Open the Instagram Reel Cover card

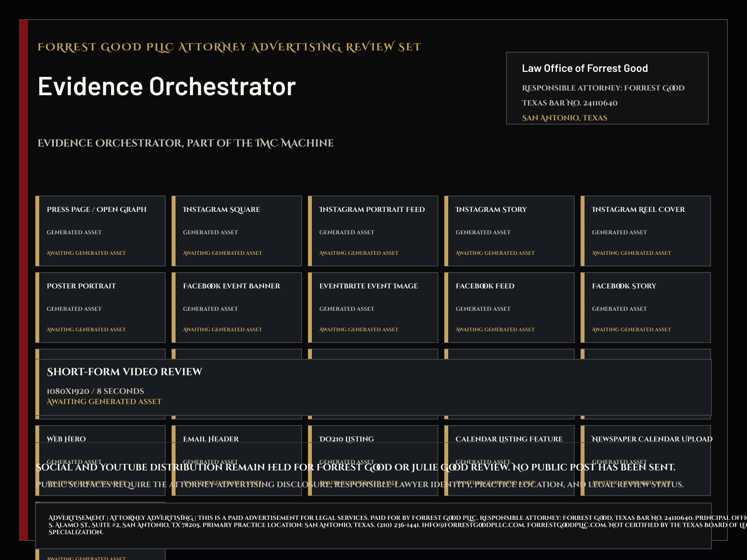coord(646,231)
